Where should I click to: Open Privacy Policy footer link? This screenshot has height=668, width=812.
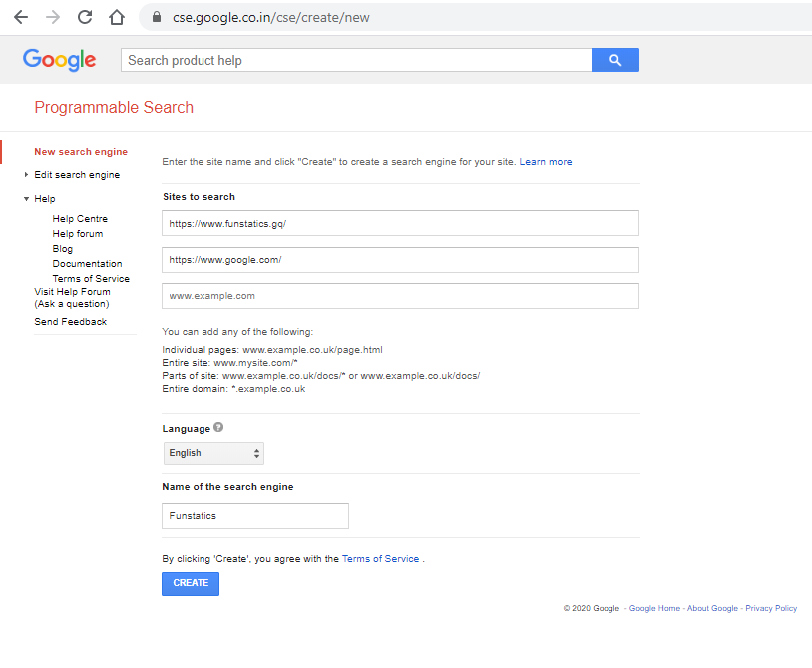coord(771,608)
